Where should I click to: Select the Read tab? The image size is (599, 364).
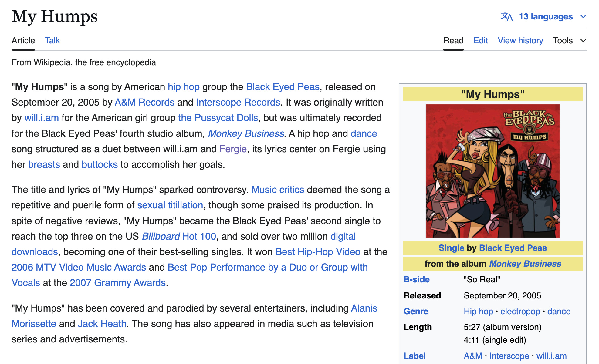pos(453,40)
